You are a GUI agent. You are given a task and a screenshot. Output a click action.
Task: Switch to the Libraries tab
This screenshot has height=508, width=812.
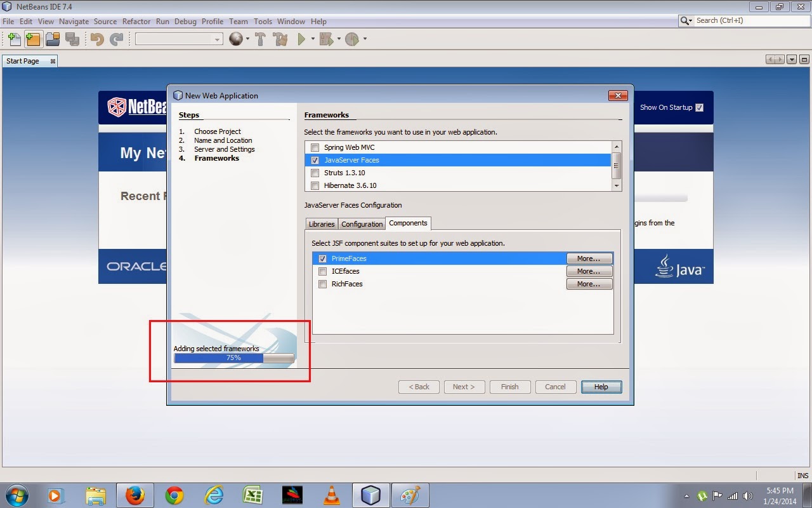click(322, 224)
